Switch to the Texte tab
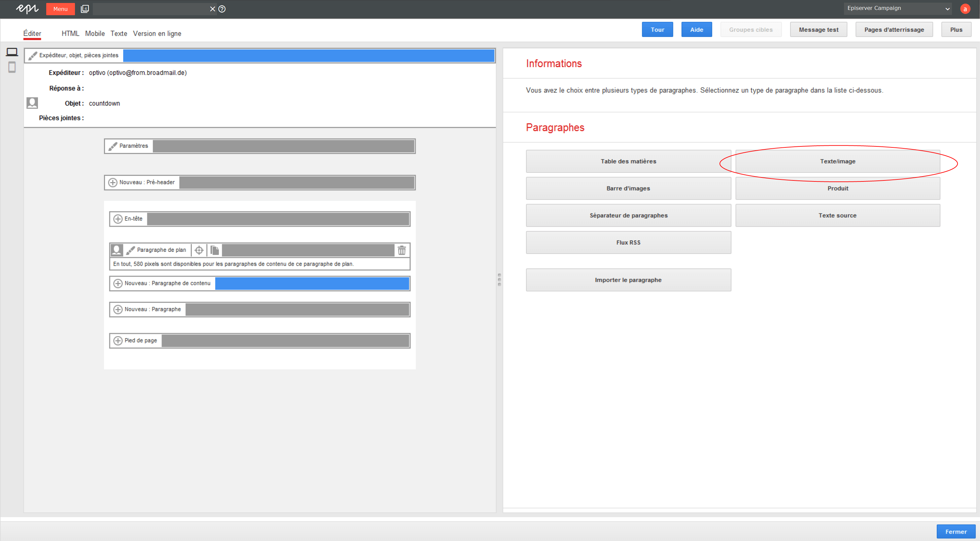The height and width of the screenshot is (541, 980). (119, 33)
